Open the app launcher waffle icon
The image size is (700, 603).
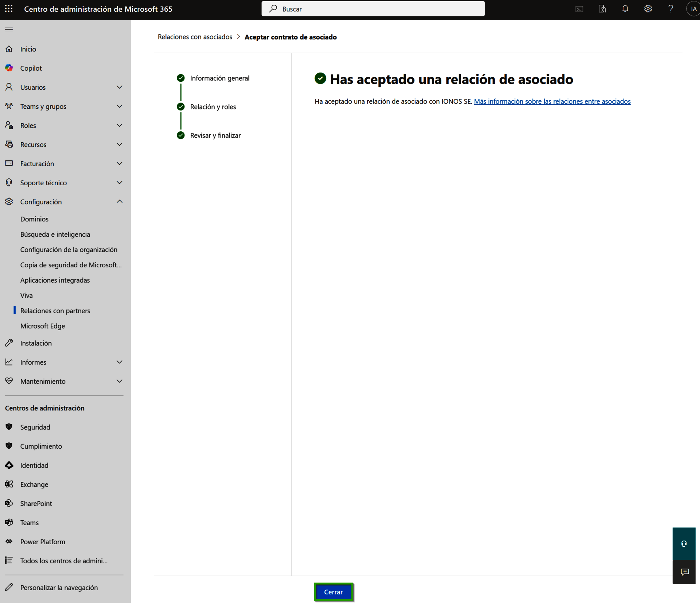click(x=9, y=9)
